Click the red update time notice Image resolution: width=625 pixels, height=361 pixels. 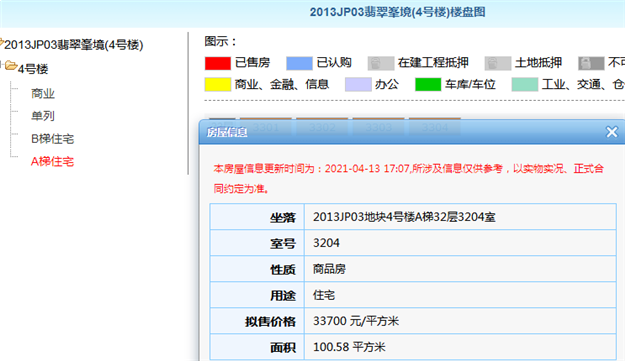[409, 179]
